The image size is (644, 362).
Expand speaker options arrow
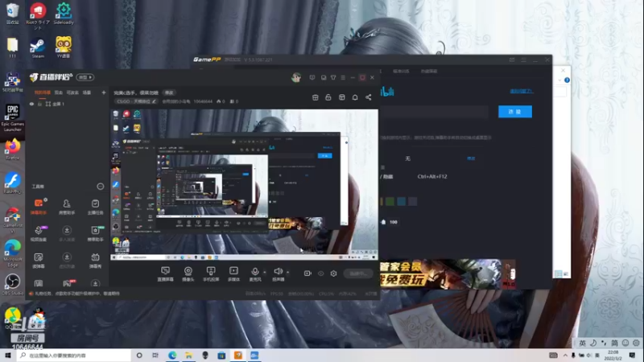click(287, 272)
